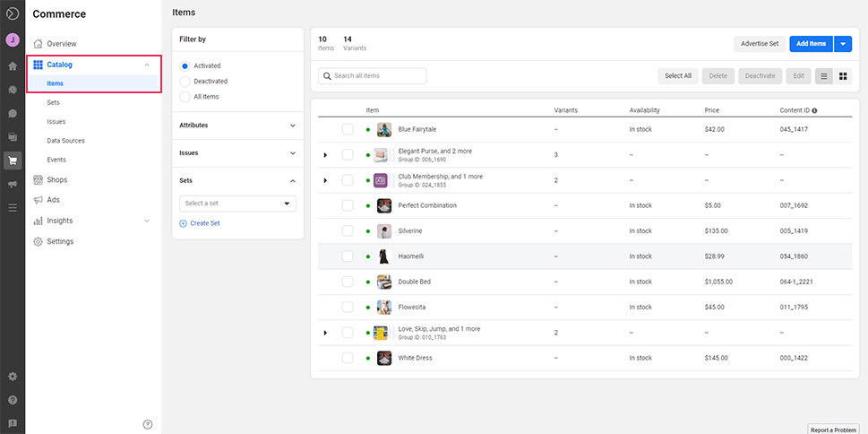Image resolution: width=868 pixels, height=434 pixels.
Task: Go to the Home icon in dark rail
Action: tap(13, 66)
